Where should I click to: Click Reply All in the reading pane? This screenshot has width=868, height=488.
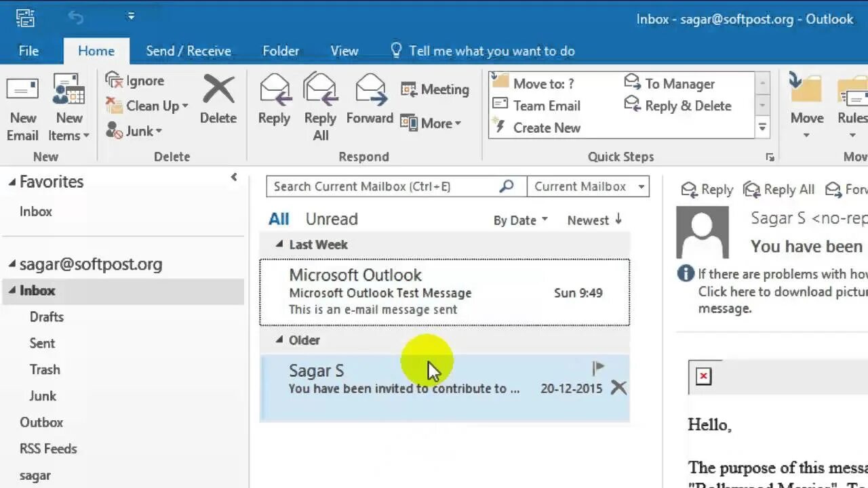pos(778,189)
